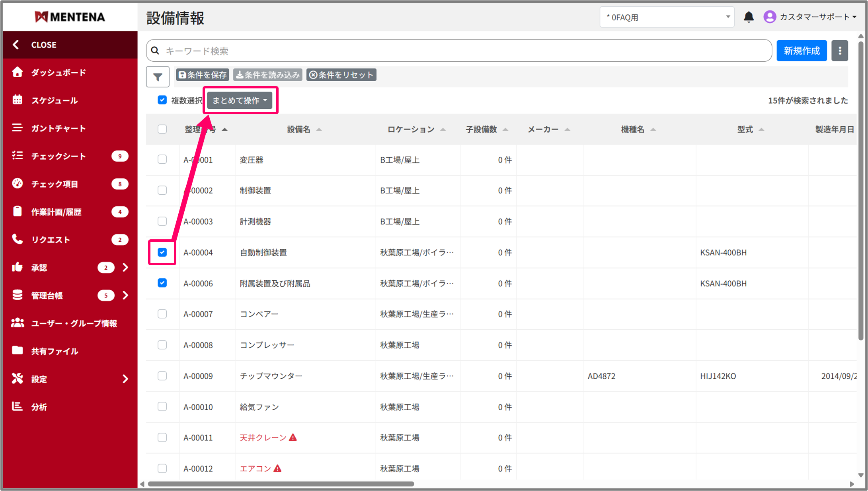Click the notification bell icon
The image size is (868, 491).
click(x=749, y=17)
